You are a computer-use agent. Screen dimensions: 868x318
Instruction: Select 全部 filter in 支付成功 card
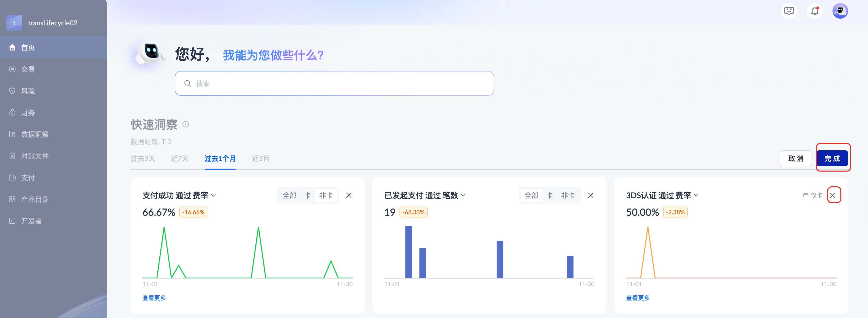click(x=289, y=195)
